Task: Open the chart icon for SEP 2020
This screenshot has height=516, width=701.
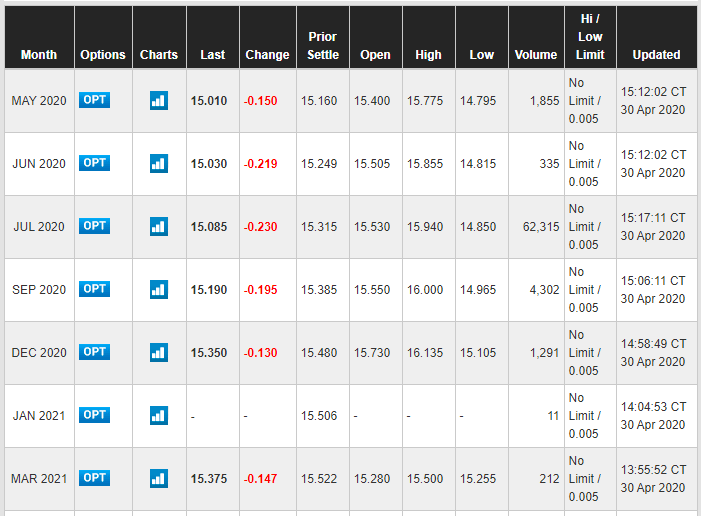Action: click(158, 289)
